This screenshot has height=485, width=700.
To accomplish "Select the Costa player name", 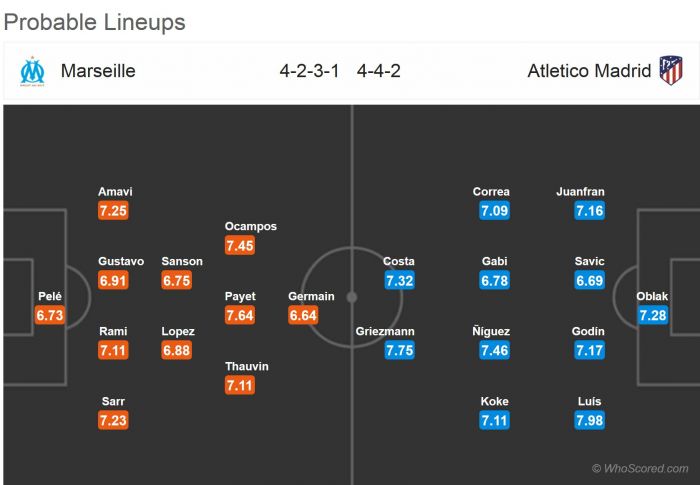I will pyautogui.click(x=399, y=262).
